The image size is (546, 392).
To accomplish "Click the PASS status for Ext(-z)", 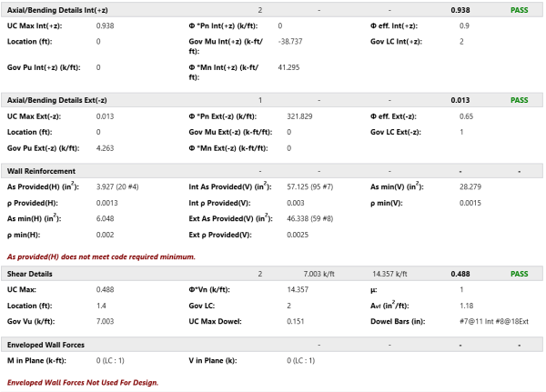I will click(x=519, y=100).
